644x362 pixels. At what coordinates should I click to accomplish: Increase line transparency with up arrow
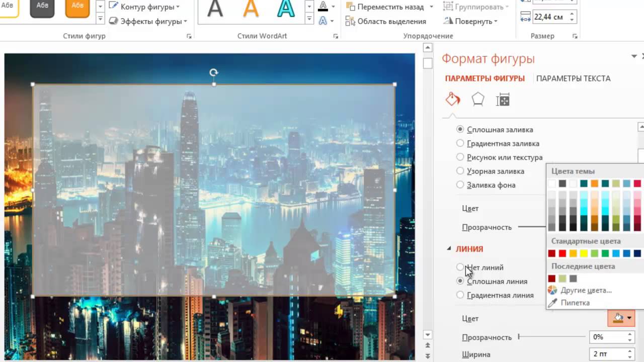coord(630,334)
